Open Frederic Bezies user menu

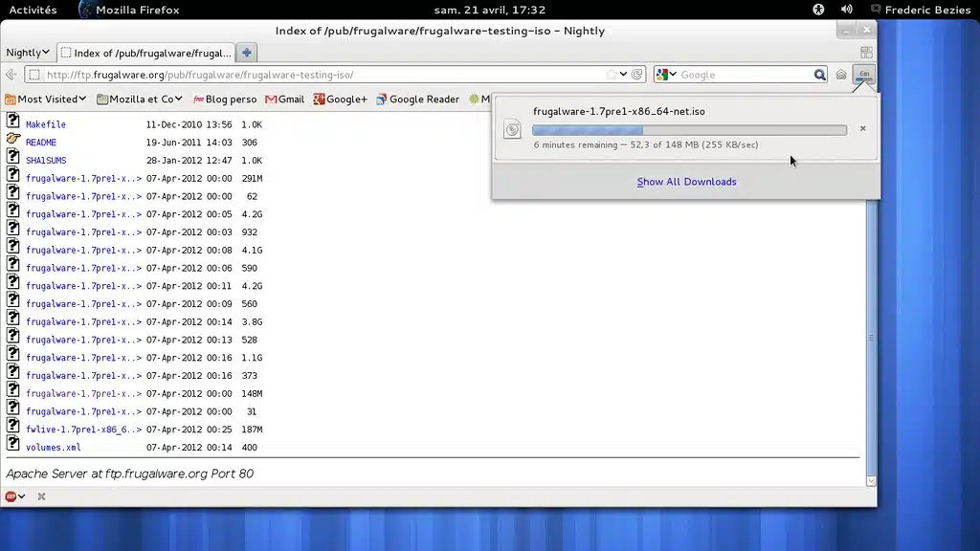tap(921, 10)
